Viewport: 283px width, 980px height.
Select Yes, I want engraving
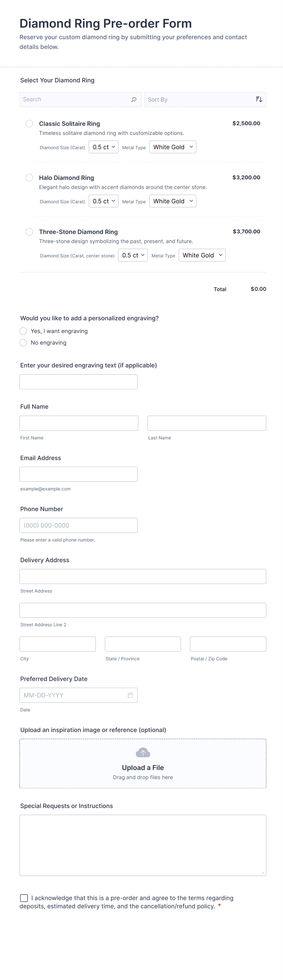[x=23, y=331]
